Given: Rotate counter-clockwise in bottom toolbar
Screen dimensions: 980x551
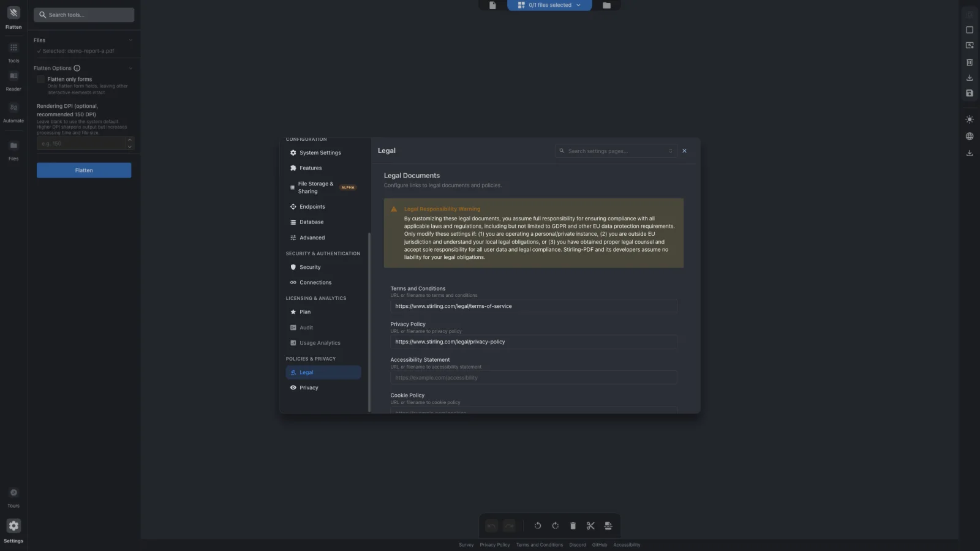Looking at the screenshot, I should point(538,526).
